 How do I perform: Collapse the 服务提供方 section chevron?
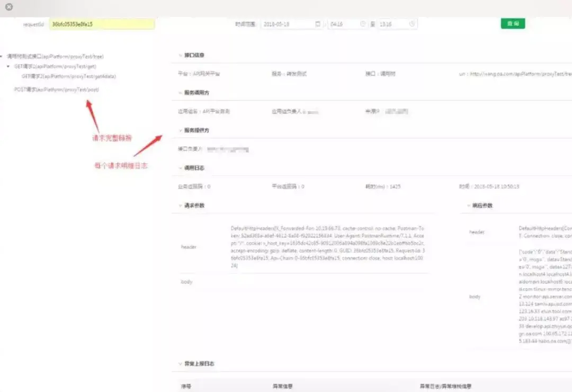click(180, 131)
